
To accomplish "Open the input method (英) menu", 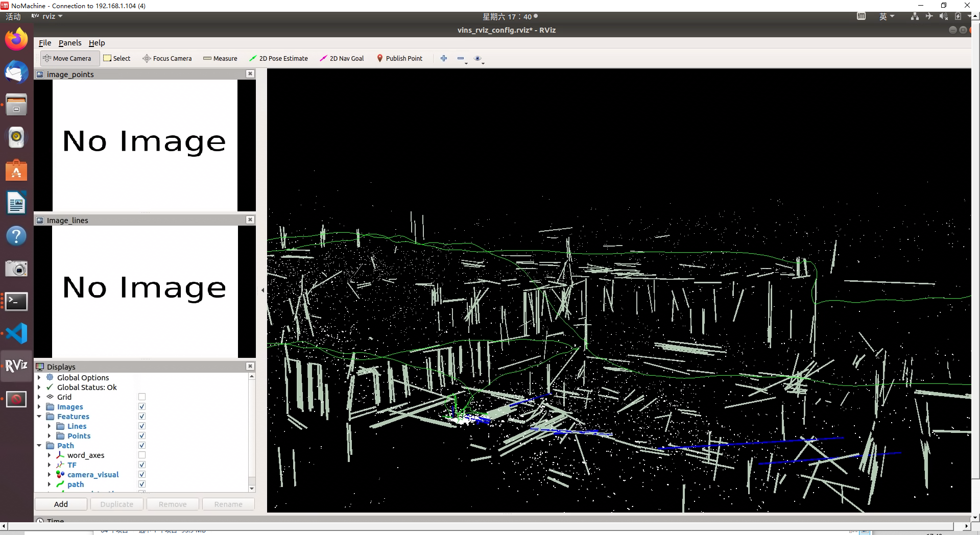I will tap(887, 16).
